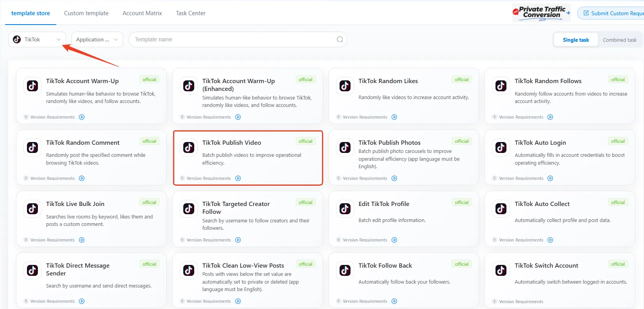Click 'Automatically follow back your followers.' description
The width and height of the screenshot is (644, 309).
click(x=404, y=282)
